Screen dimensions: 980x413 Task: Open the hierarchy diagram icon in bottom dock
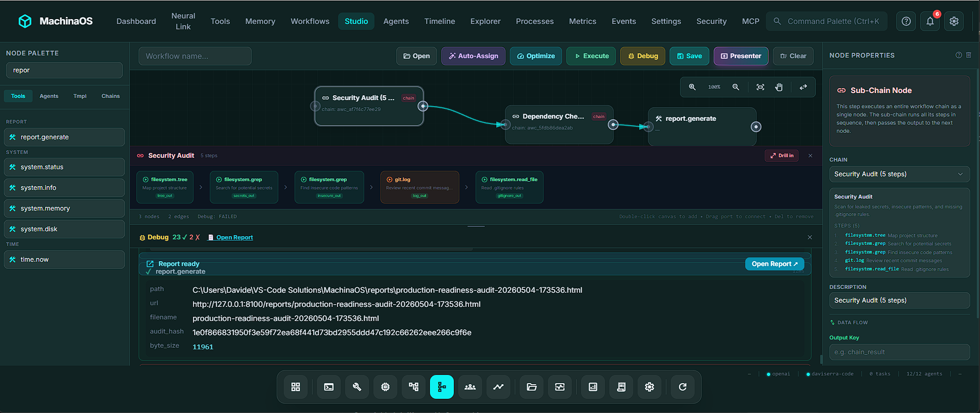pyautogui.click(x=414, y=387)
